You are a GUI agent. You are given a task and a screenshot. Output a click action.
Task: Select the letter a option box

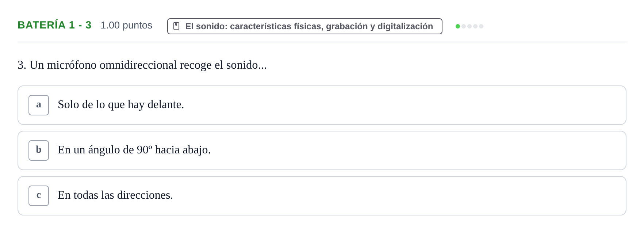coord(39,105)
